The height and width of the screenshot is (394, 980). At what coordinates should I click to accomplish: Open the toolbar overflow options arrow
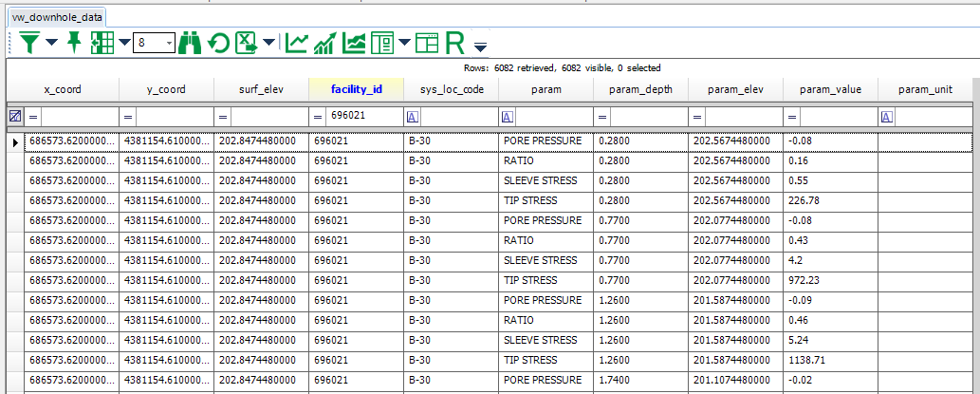[480, 47]
